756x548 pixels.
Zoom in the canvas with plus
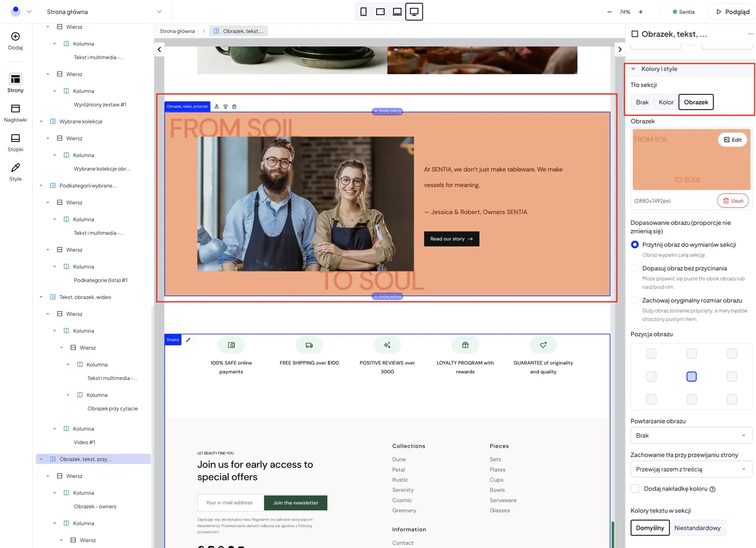click(641, 12)
